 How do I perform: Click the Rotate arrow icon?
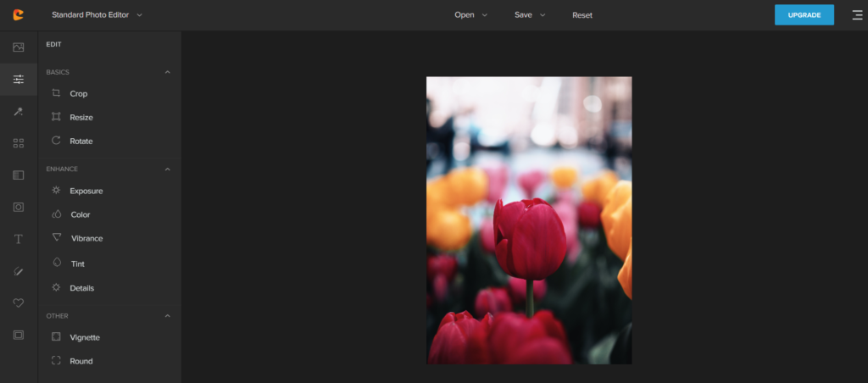(56, 141)
